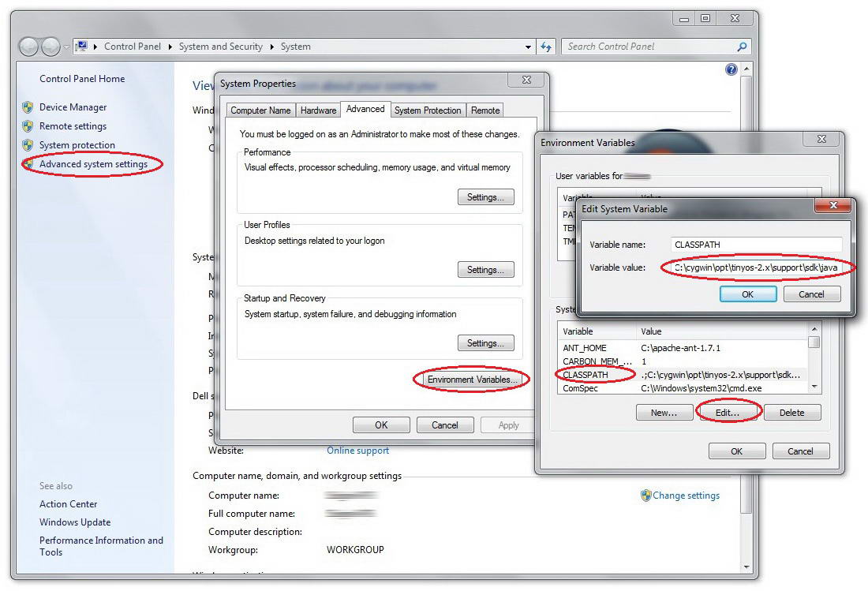Click OK in System Properties
This screenshot has height=591, width=868.
[381, 425]
